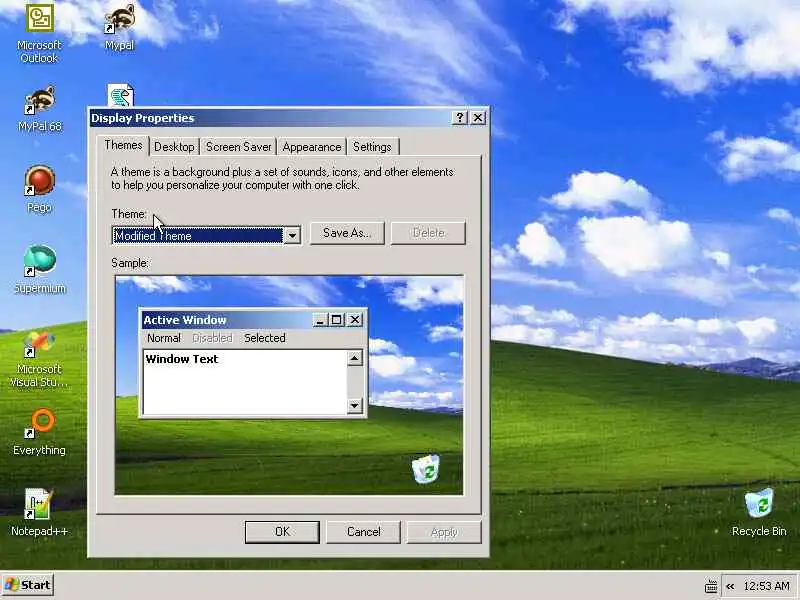Open the Appearance tab

312,147
